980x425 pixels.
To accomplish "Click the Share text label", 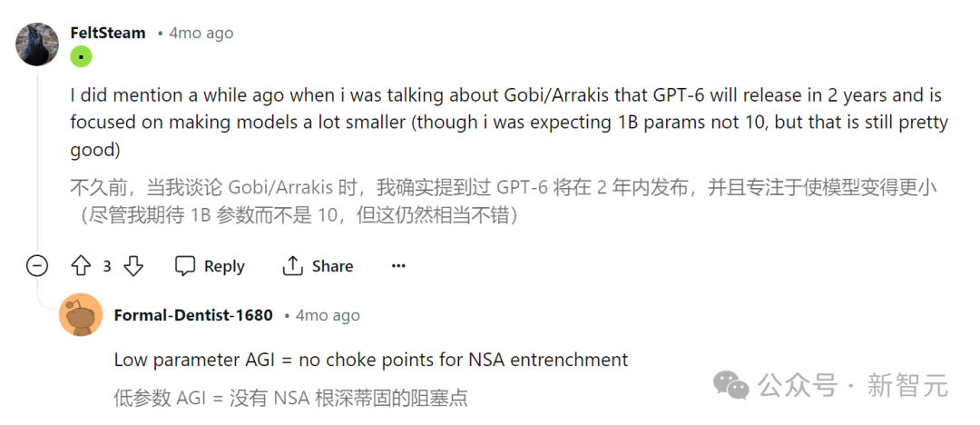I will pos(332,266).
